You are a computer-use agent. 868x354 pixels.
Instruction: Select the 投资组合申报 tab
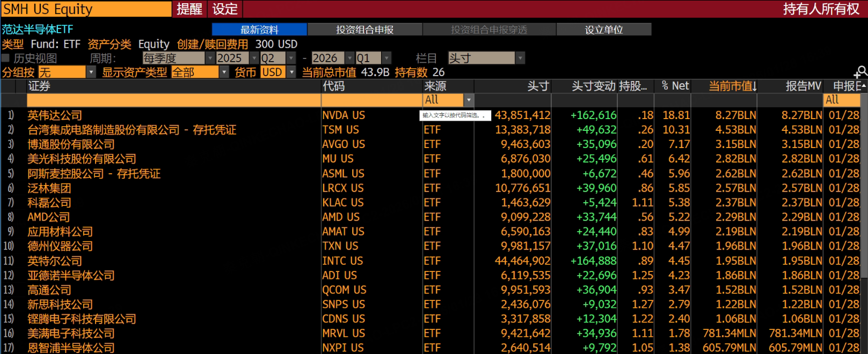[365, 29]
